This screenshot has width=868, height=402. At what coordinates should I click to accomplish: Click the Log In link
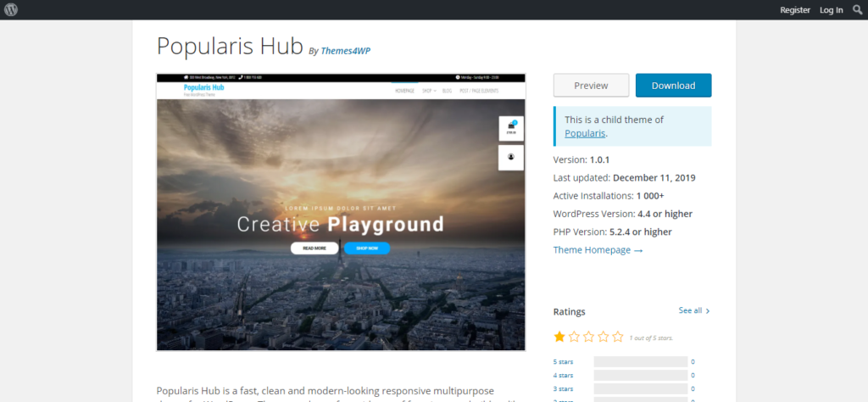pos(832,10)
